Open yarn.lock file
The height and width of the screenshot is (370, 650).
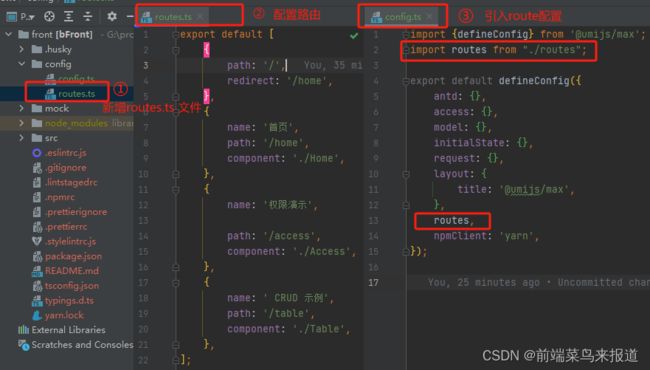coord(64,315)
